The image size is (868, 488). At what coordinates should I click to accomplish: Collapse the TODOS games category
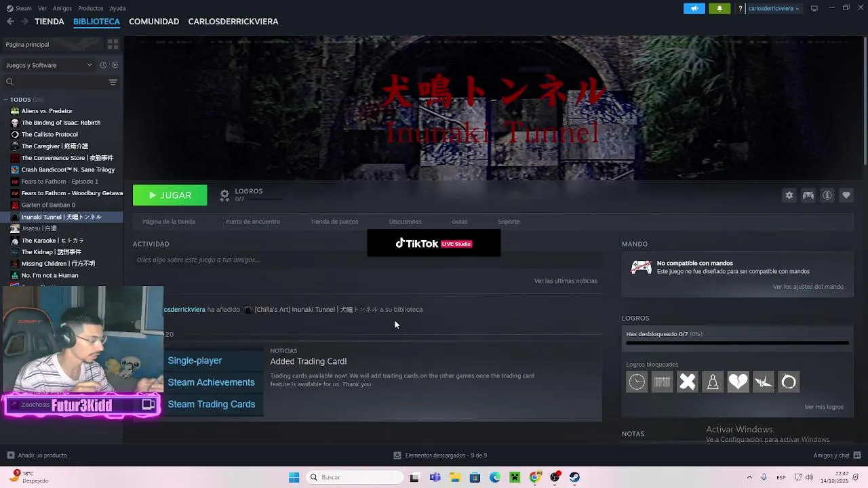tap(6, 100)
